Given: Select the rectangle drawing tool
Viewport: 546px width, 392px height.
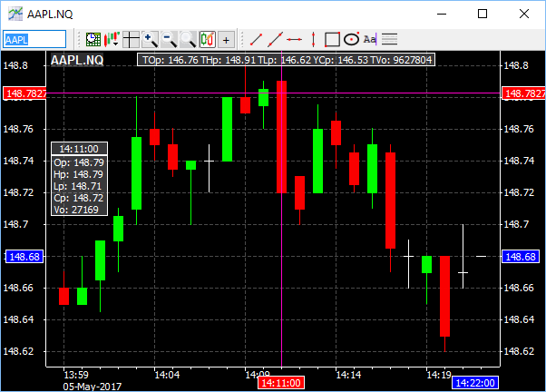Looking at the screenshot, I should 332,39.
